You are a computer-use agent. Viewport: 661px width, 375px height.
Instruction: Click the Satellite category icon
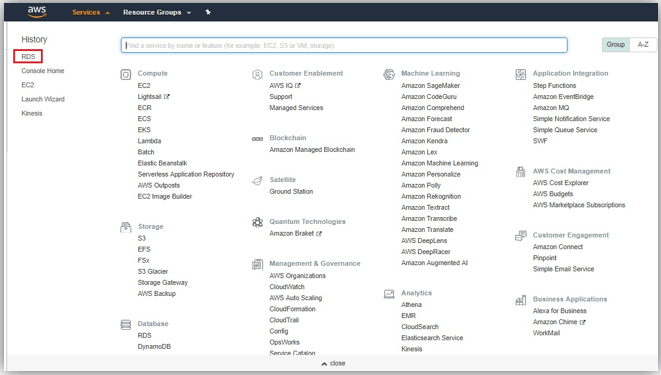[x=257, y=181]
